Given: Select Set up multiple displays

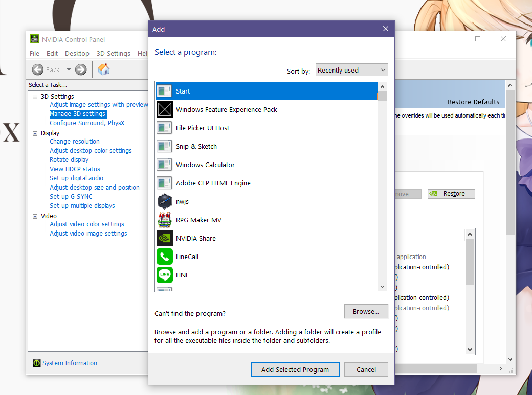Looking at the screenshot, I should 82,206.
